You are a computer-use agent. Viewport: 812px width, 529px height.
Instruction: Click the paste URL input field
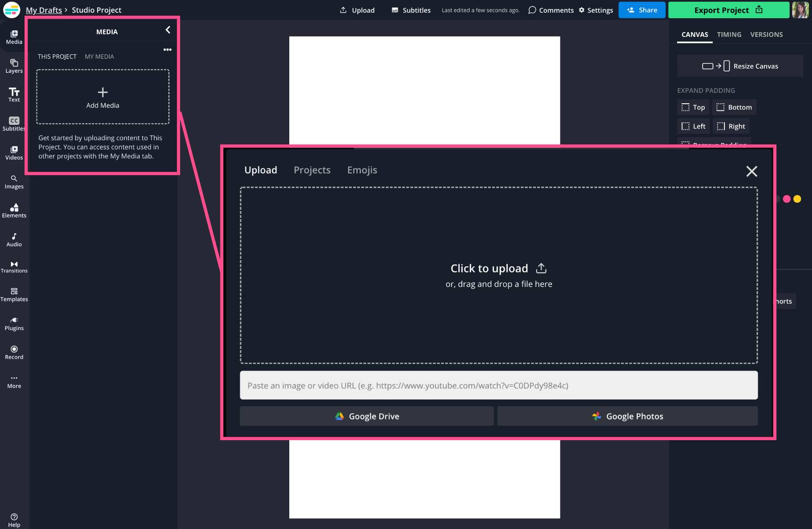coord(499,386)
